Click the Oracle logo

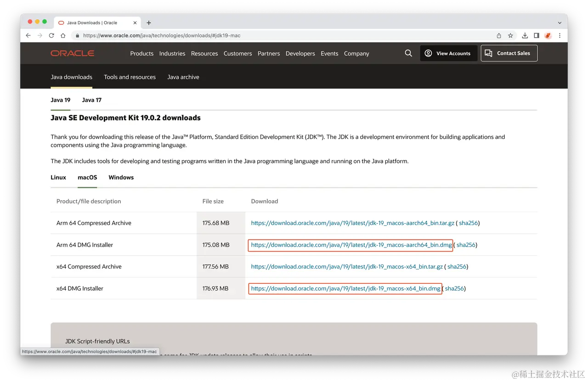(73, 53)
